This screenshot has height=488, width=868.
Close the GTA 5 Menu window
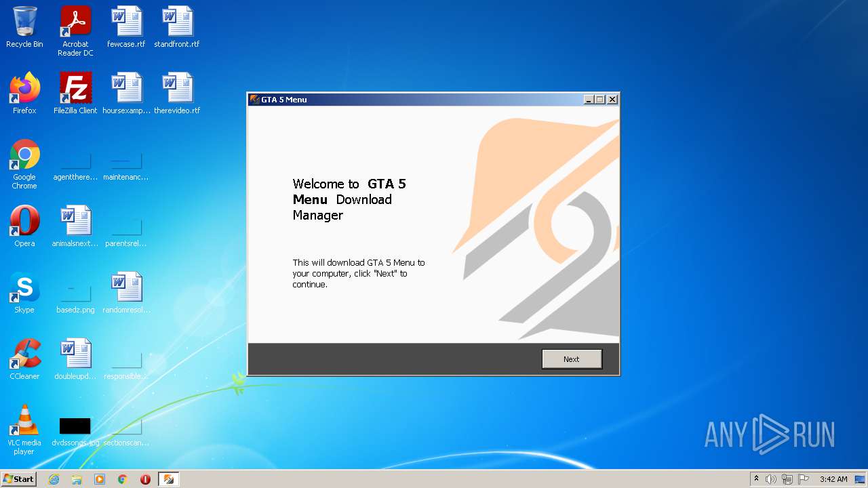pyautogui.click(x=612, y=100)
